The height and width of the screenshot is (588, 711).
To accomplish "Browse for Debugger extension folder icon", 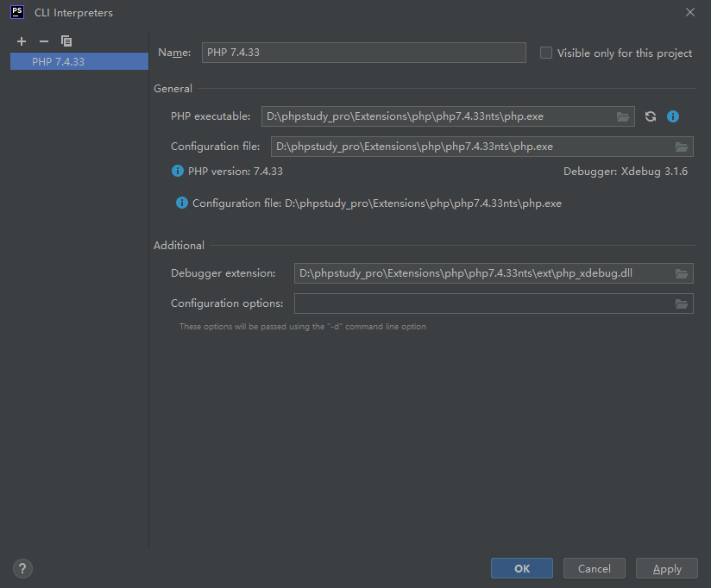I will coord(682,273).
